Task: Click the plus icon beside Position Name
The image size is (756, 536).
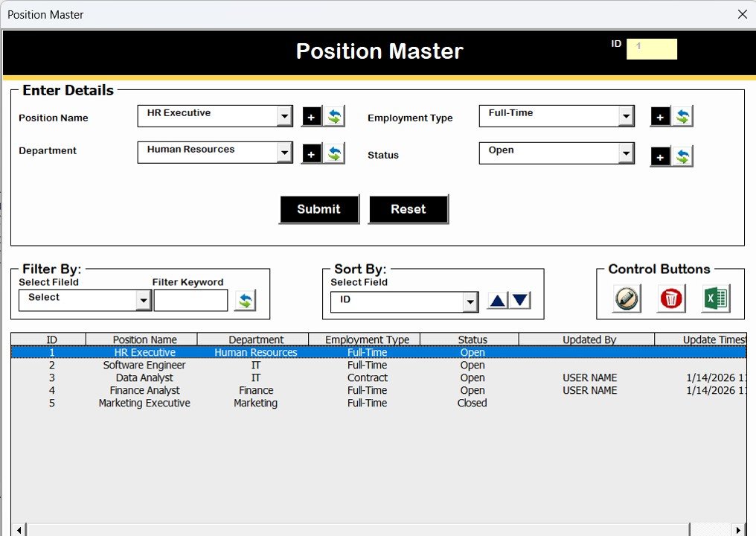Action: point(311,116)
